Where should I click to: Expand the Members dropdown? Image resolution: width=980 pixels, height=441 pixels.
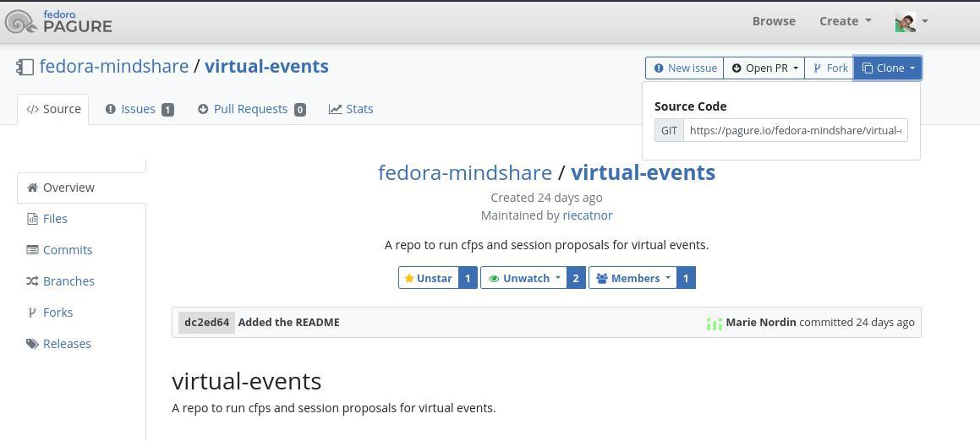(632, 278)
